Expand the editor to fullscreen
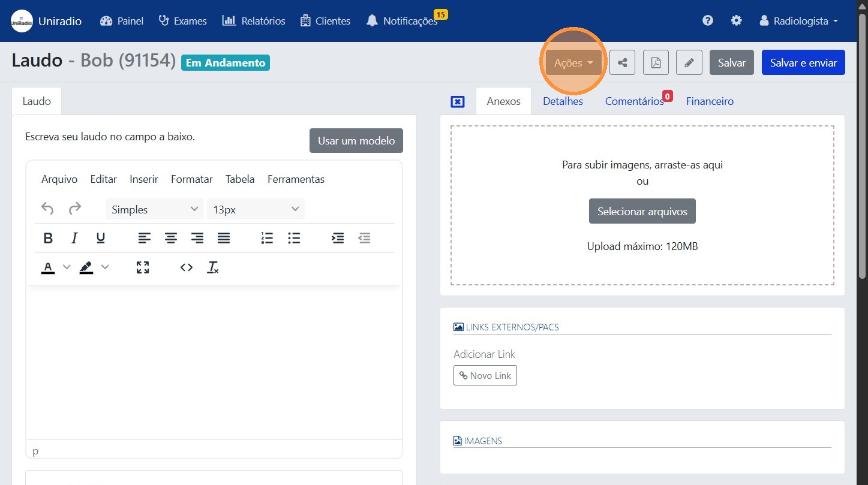 point(142,267)
